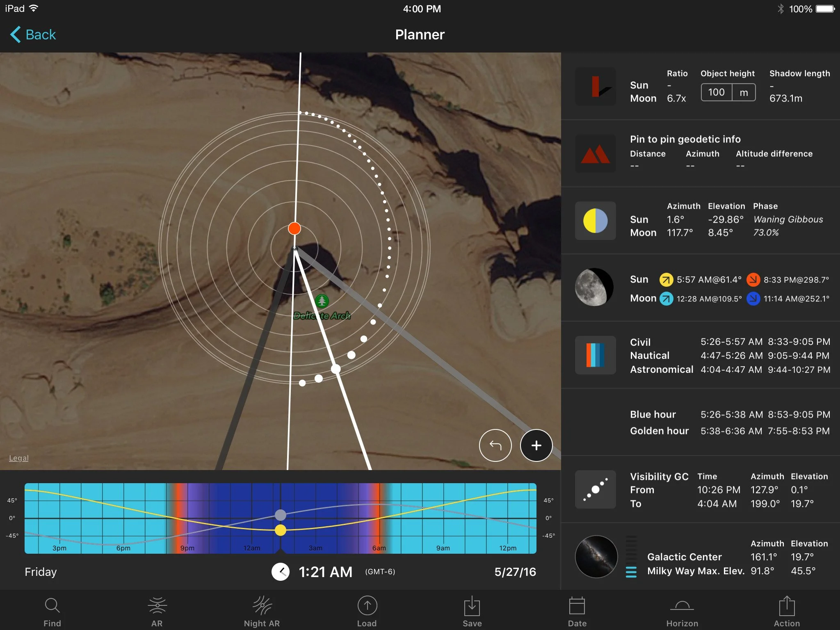
Task: Change the object height unit m
Action: [x=744, y=92]
